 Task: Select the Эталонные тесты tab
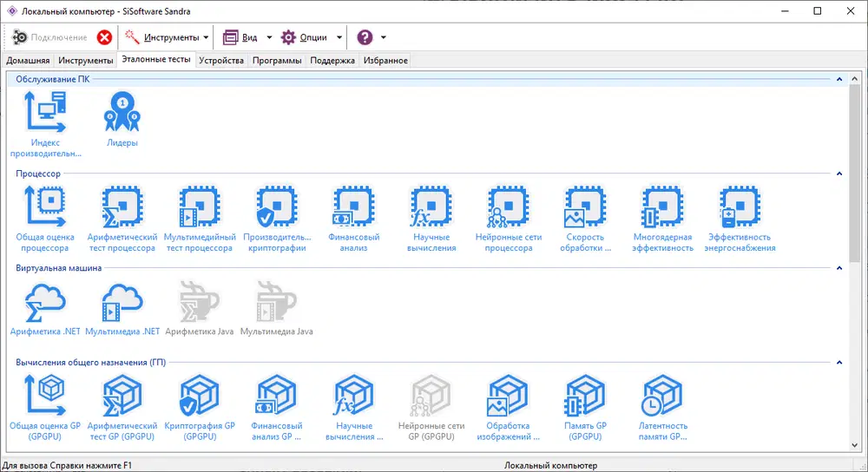tap(156, 59)
